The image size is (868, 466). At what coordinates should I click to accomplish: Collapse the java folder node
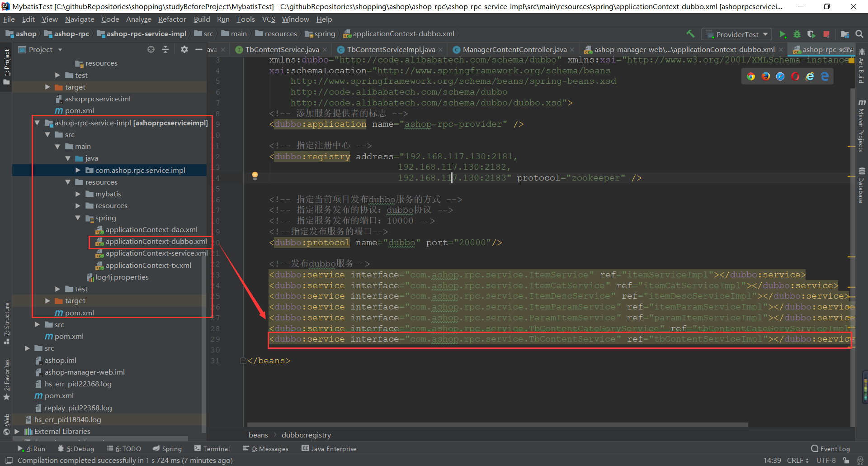(68, 158)
